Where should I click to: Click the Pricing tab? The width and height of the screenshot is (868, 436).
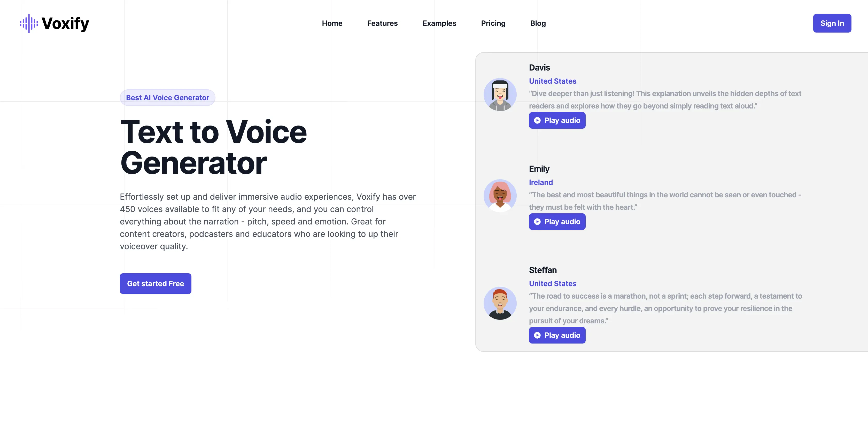(x=493, y=23)
